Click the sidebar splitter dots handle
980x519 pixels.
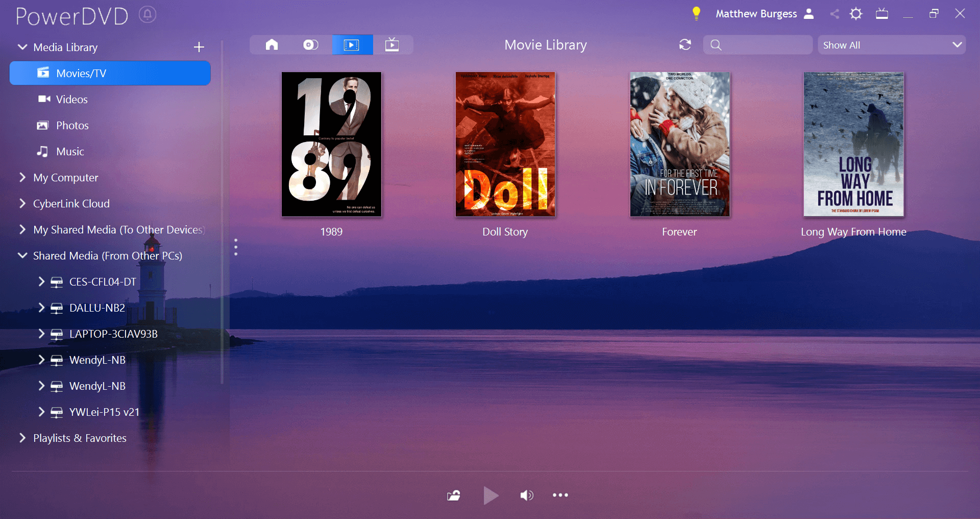coord(236,247)
